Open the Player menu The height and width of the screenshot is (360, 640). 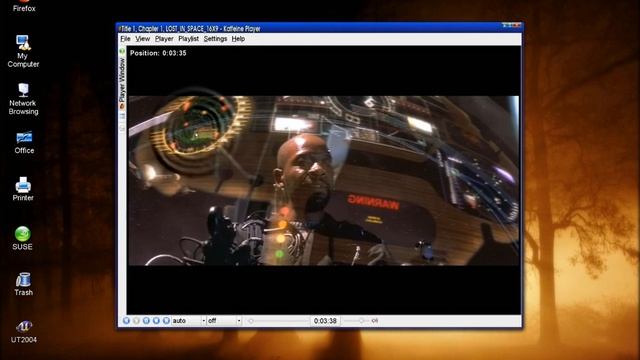(164, 39)
